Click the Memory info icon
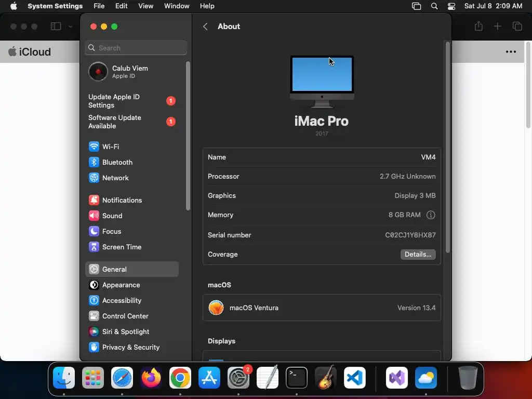Viewport: 532px width, 399px height. pos(431,215)
